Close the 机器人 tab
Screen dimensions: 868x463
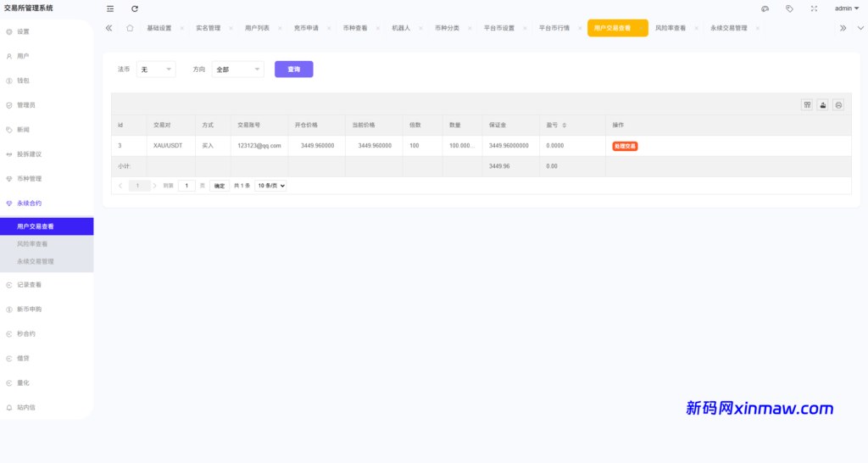click(x=420, y=28)
